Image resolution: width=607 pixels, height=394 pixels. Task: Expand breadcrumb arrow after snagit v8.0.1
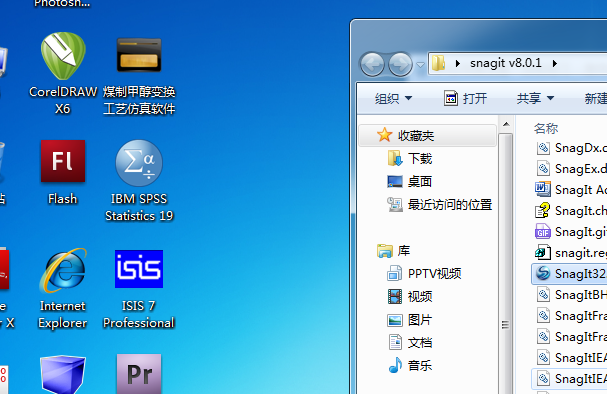pyautogui.click(x=555, y=63)
